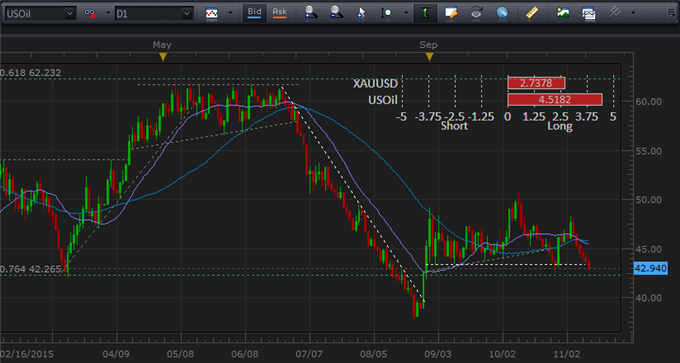
Task: Click the XAUUSD sentiment label
Action: (x=375, y=83)
